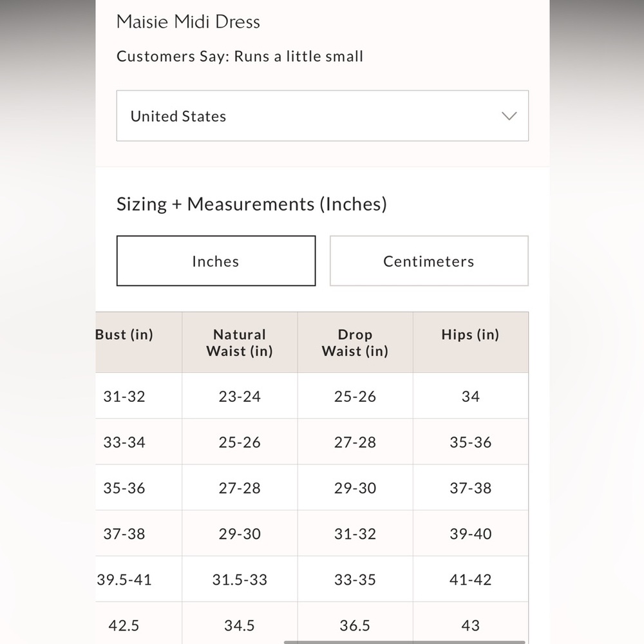644x644 pixels.
Task: Click the dropdown chevron arrow icon
Action: (509, 116)
